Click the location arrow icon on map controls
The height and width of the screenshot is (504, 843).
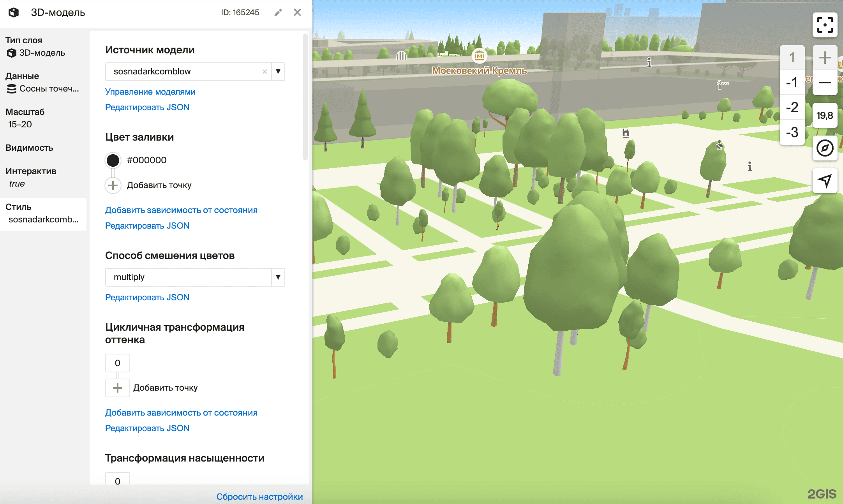coord(825,181)
